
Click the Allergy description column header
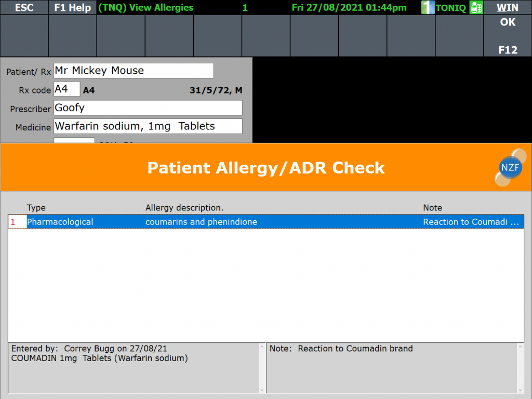tap(184, 208)
